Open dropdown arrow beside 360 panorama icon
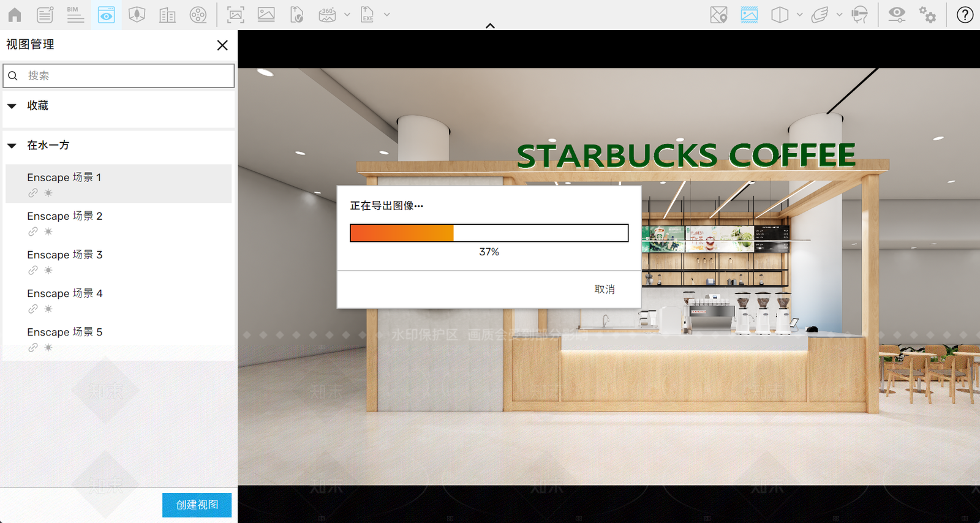 [347, 15]
